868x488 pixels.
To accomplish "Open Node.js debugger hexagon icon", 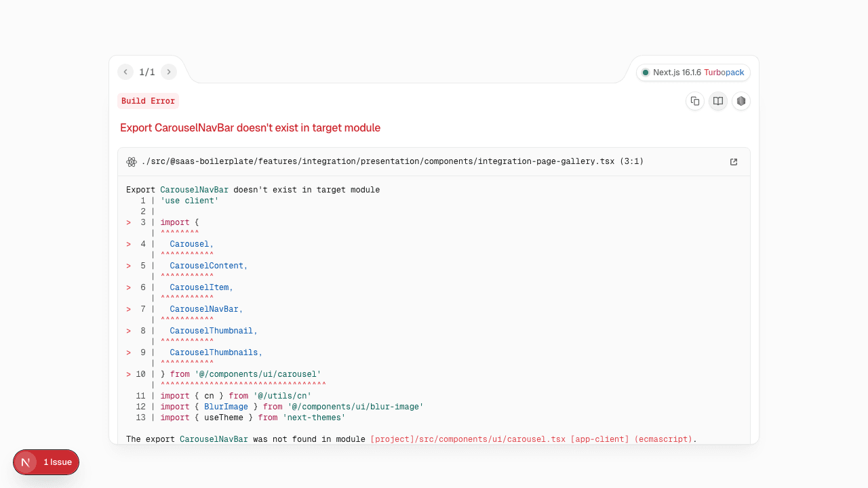I will click(741, 101).
